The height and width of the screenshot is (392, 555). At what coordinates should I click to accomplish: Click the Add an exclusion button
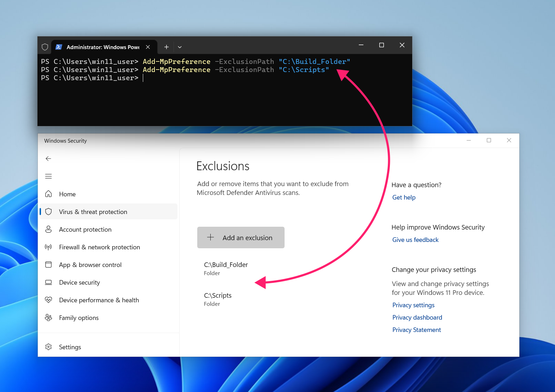click(x=241, y=237)
